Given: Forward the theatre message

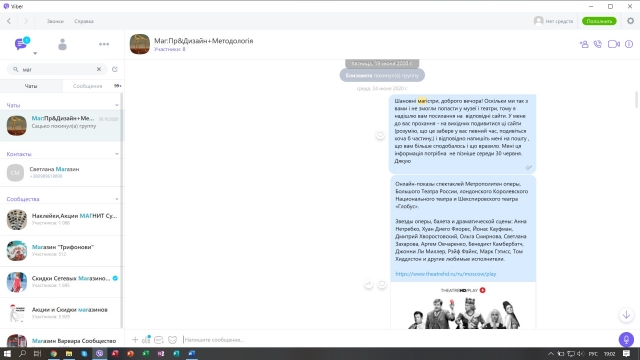Looking at the screenshot, I should point(369,284).
